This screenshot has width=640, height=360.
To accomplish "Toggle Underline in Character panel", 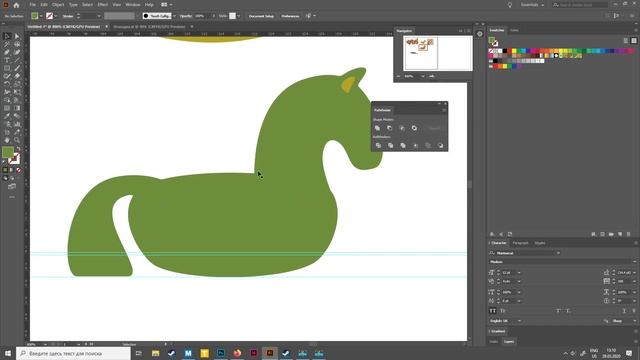I will (624, 311).
